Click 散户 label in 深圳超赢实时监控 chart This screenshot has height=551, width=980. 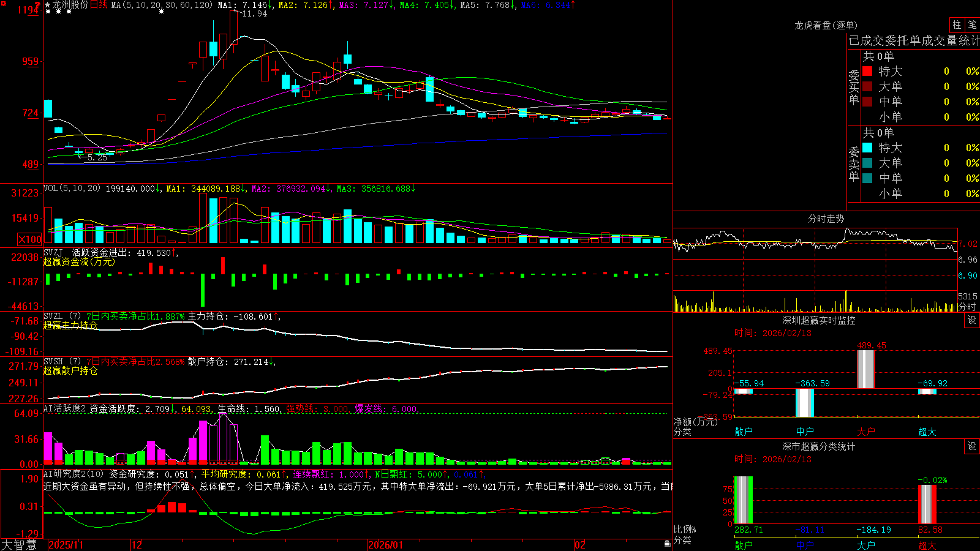tap(743, 432)
